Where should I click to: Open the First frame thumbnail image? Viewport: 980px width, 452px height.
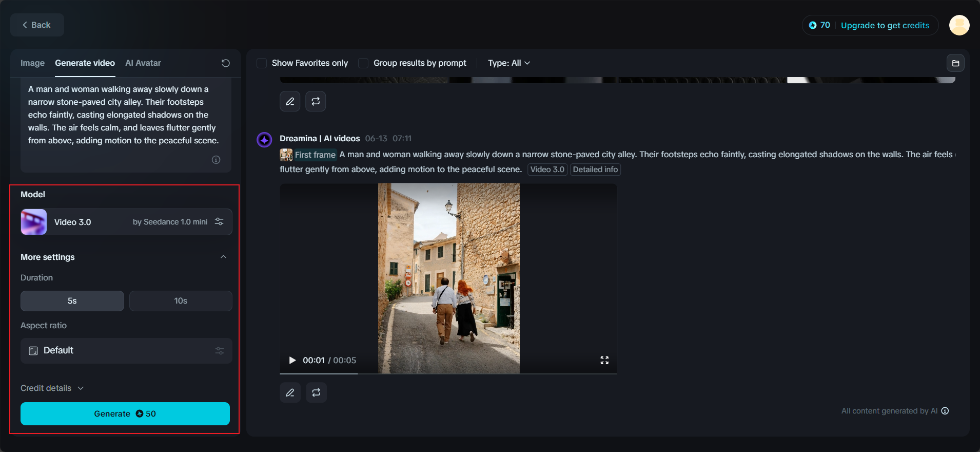tap(286, 155)
